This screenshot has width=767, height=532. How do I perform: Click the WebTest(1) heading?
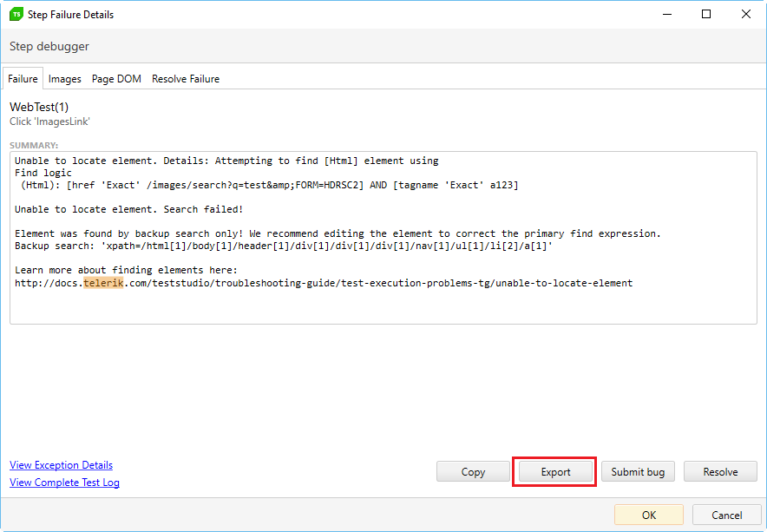click(39, 107)
